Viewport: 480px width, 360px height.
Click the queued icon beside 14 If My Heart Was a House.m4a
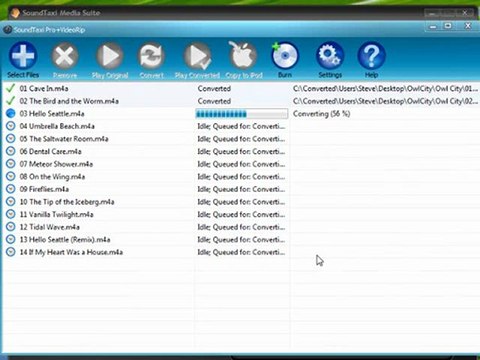click(11, 252)
